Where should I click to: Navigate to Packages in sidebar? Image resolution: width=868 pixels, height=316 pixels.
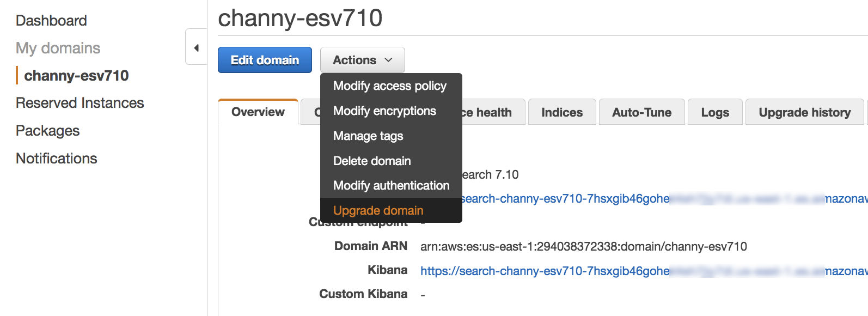point(47,131)
